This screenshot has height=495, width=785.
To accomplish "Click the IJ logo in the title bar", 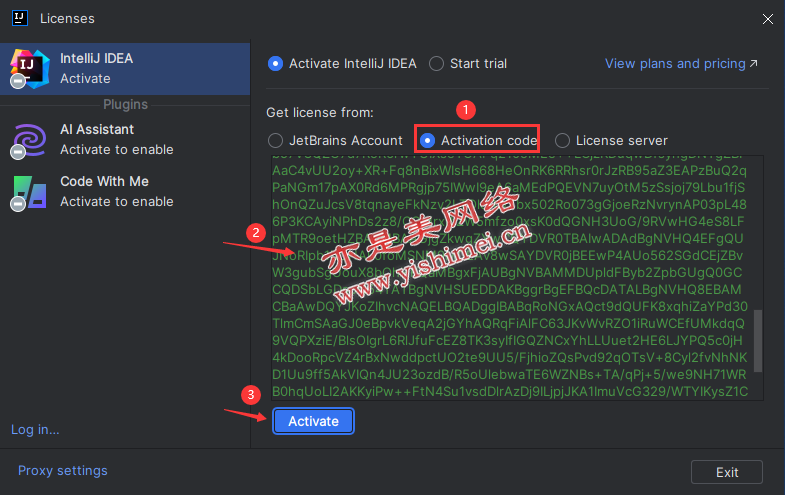I will click(20, 18).
